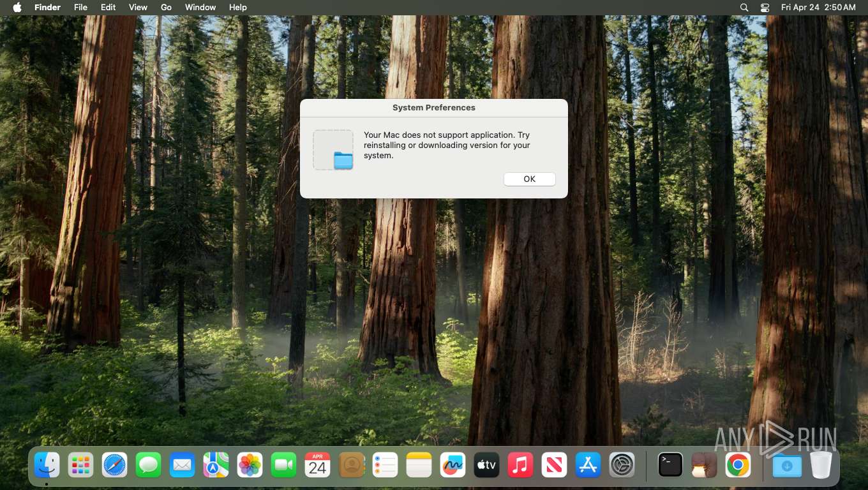Open Launchpad in the Dock
This screenshot has height=490, width=868.
click(x=80, y=465)
